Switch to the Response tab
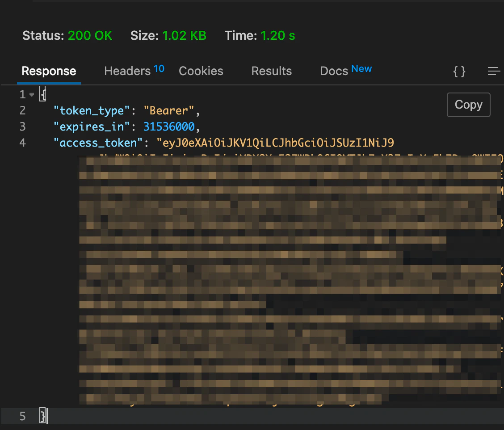The image size is (504, 430). point(49,71)
